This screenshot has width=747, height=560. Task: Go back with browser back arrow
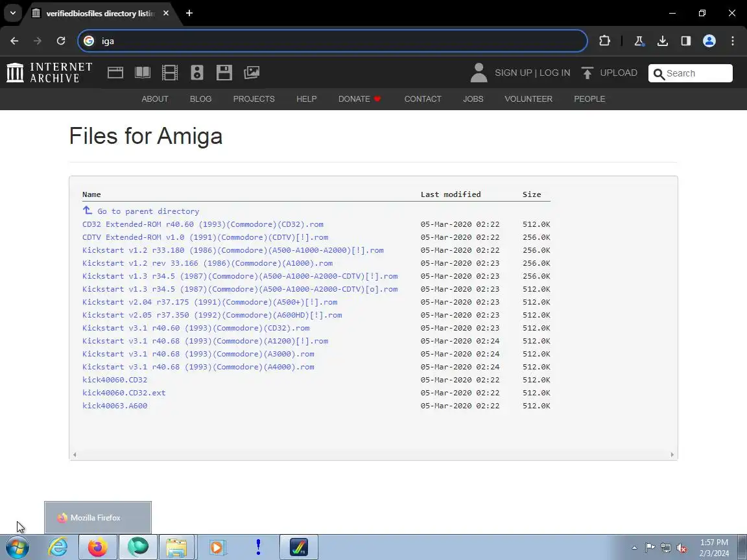point(14,41)
